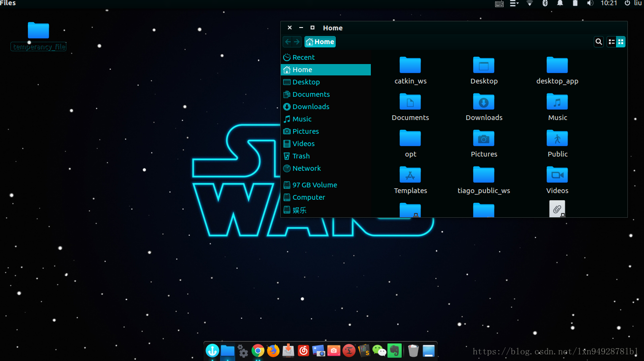
Task: Go back with the left arrow button
Action: pyautogui.click(x=288, y=42)
